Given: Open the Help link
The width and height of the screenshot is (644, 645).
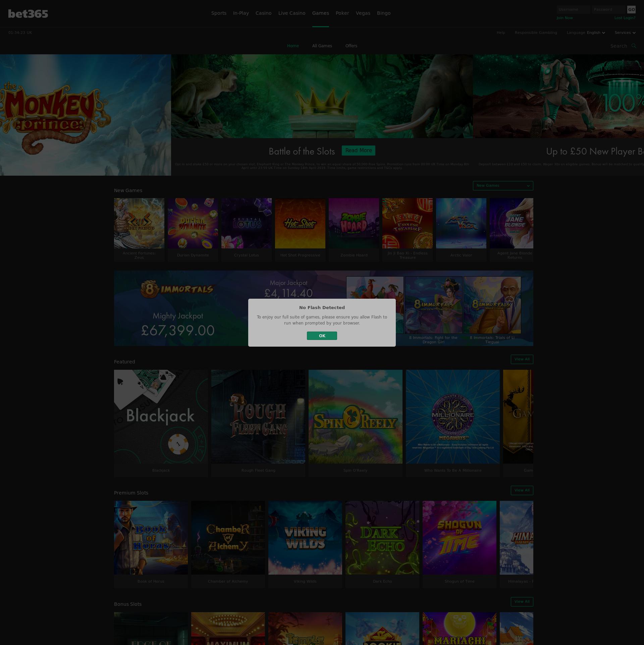Looking at the screenshot, I should pyautogui.click(x=501, y=33).
